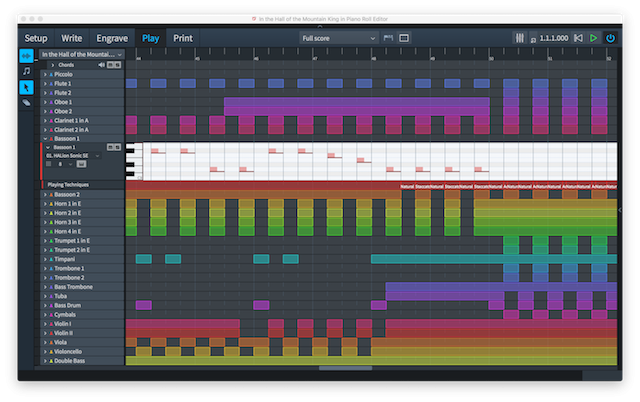Switch to the Setup mode tab

pyautogui.click(x=36, y=38)
